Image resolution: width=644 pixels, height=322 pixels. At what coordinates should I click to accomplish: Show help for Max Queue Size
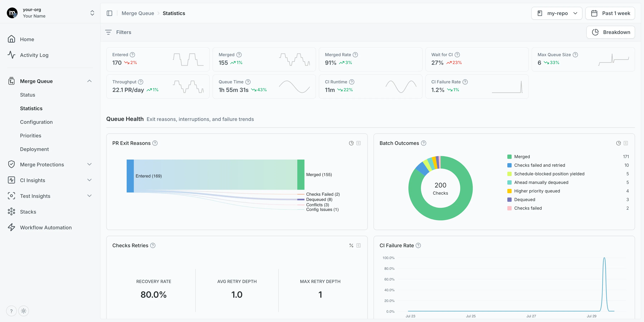point(575,55)
